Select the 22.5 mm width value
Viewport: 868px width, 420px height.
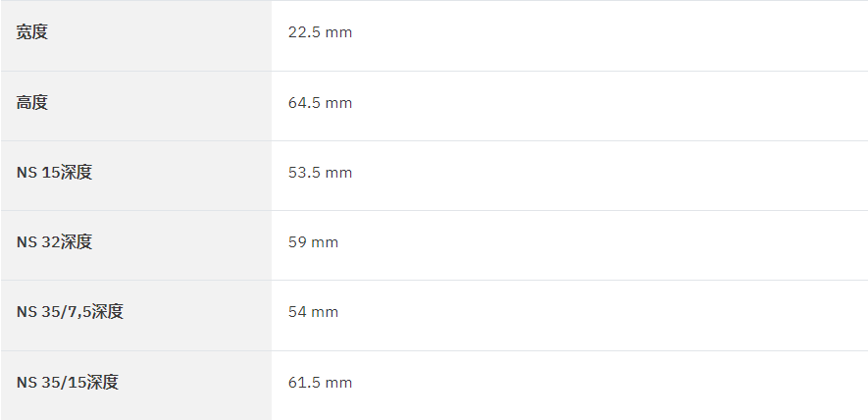pos(320,32)
